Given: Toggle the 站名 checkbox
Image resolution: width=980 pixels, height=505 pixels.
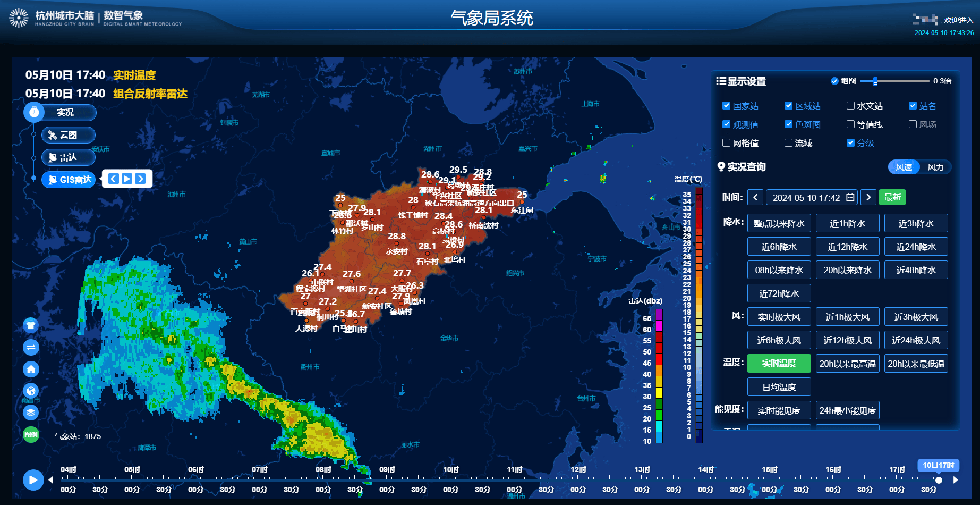Looking at the screenshot, I should click(913, 106).
